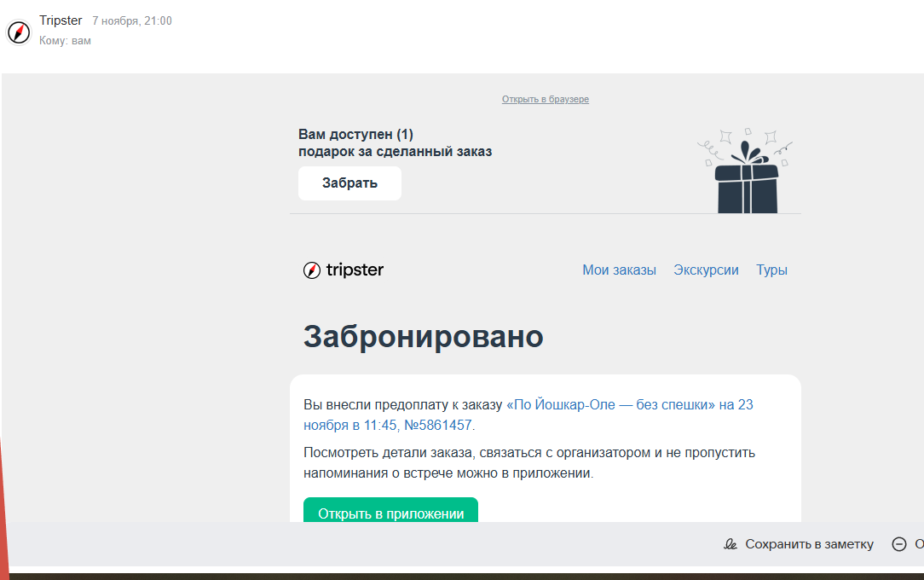Click the tripster wordmark text
Screen dimensions: 924x580
tap(355, 270)
